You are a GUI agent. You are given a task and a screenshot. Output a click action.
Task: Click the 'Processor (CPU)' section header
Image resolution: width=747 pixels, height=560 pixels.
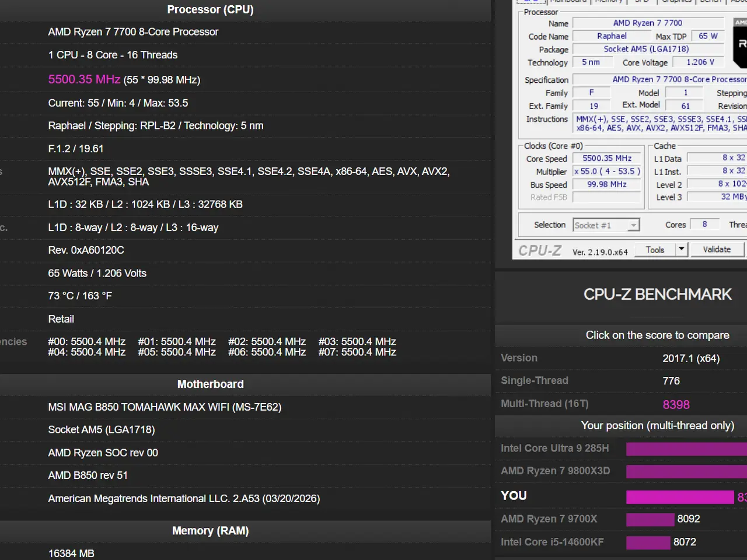coord(210,9)
